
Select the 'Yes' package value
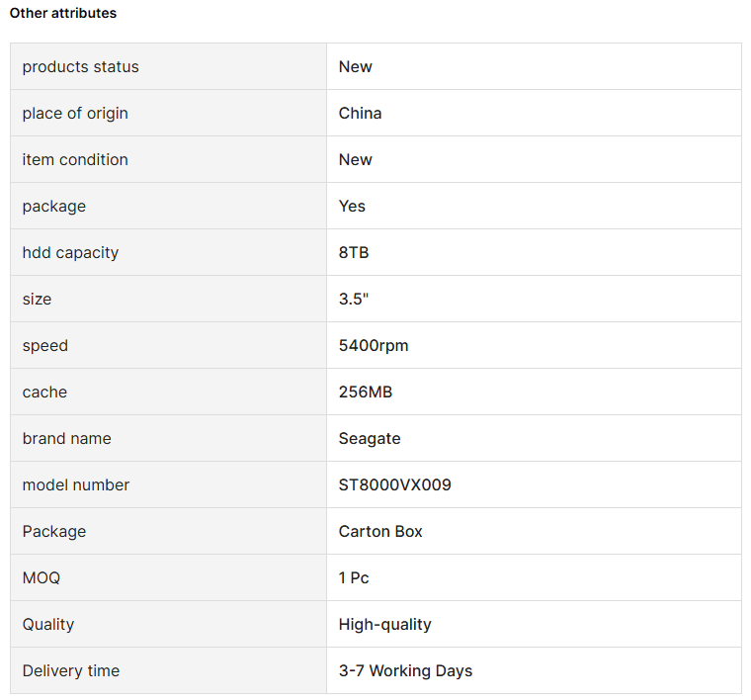pyautogui.click(x=352, y=207)
